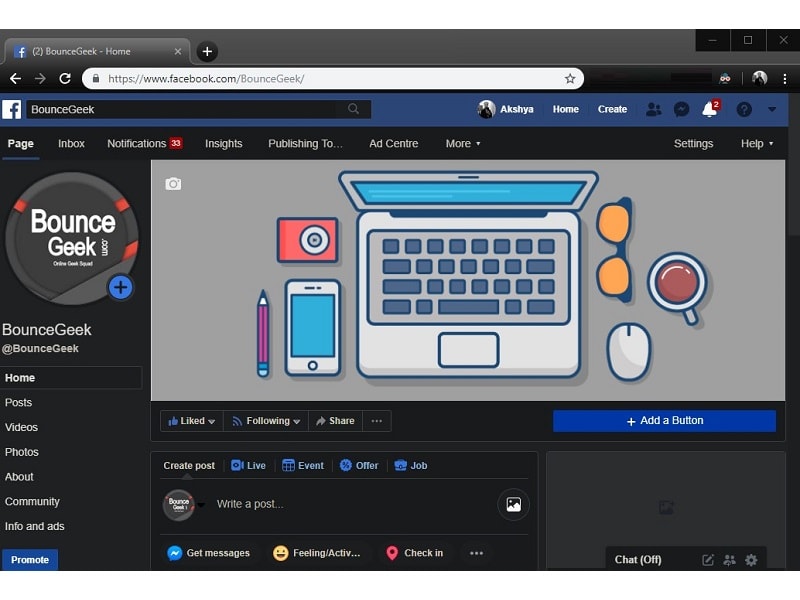The image size is (800, 600).
Task: Click the create group icon in Chat bar
Action: (x=730, y=560)
